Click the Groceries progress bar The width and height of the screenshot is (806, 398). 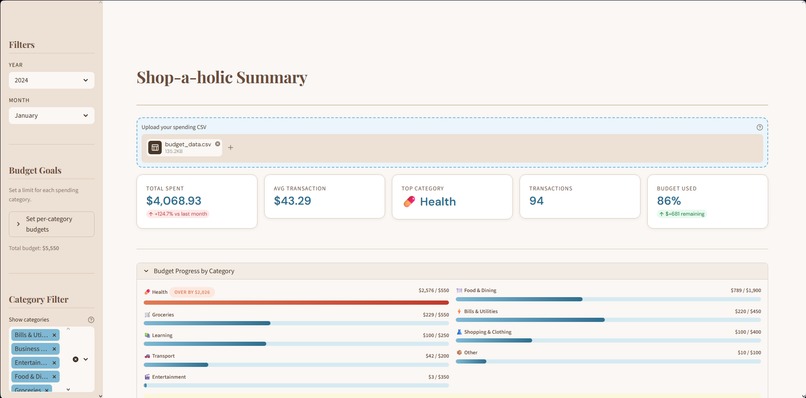pyautogui.click(x=296, y=323)
